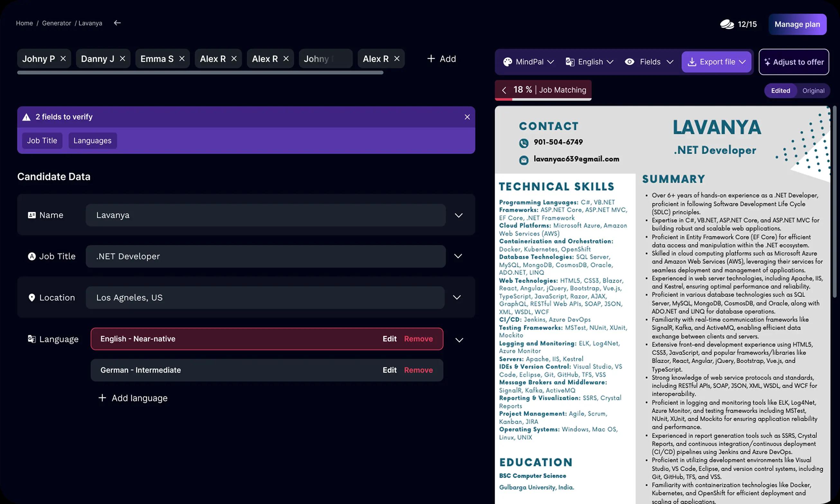
Task: Open Fields visibility eye menu
Action: coord(649,62)
